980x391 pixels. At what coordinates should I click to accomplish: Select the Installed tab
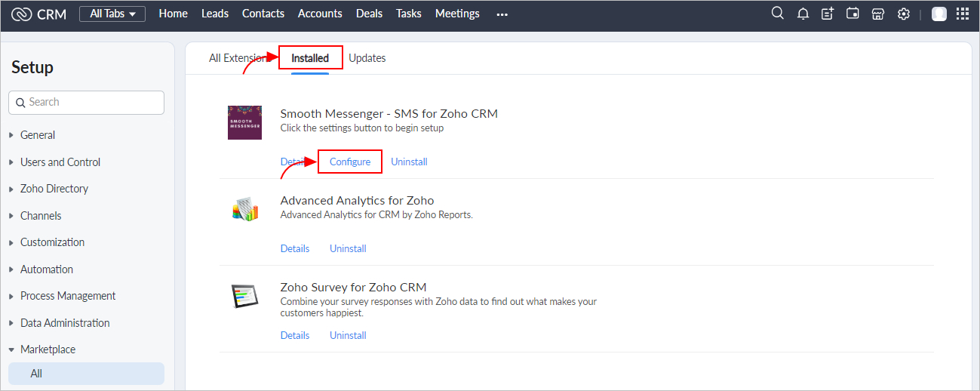click(310, 58)
